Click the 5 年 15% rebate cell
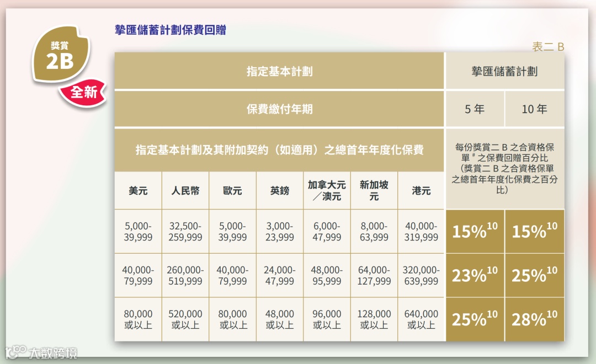 475,232
